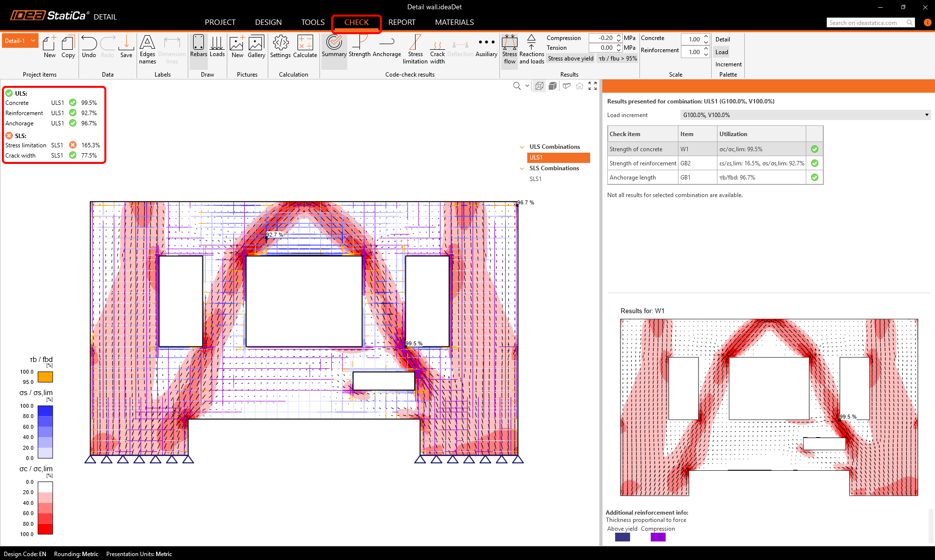Enable the Stress above yield option

(571, 59)
